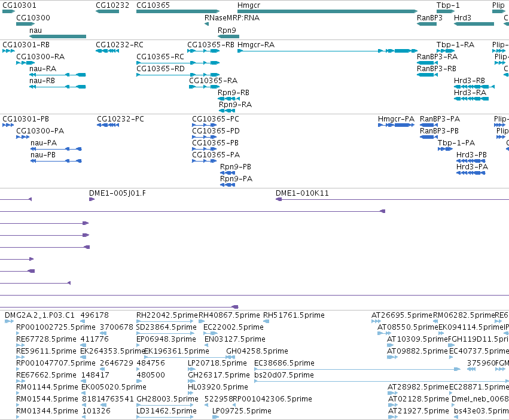Screen dimensions: 509x420
Task: Select the EC38686.5prime EST
Action: click(357, 369)
